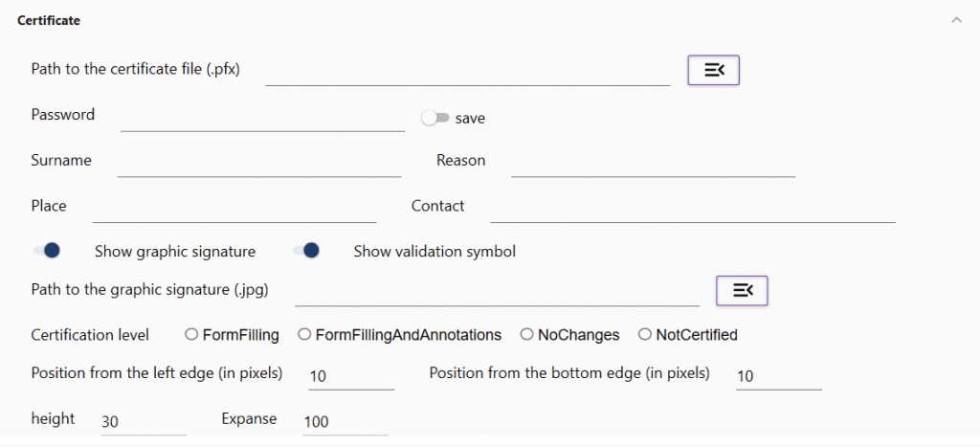This screenshot has height=447, width=980.
Task: Collapse the Certificate section chevron
Action: 955,20
